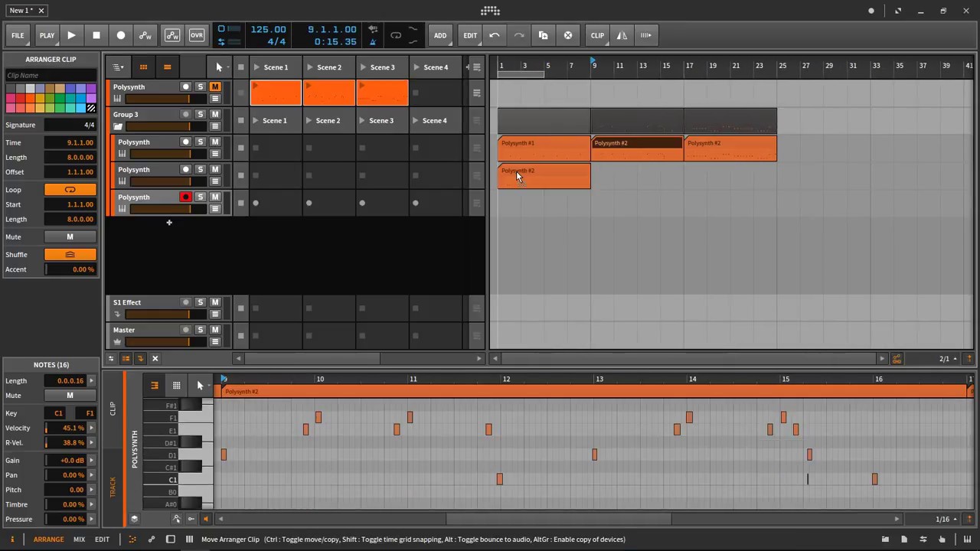The height and width of the screenshot is (551, 980).
Task: Click the Clip Name input field
Action: (51, 75)
